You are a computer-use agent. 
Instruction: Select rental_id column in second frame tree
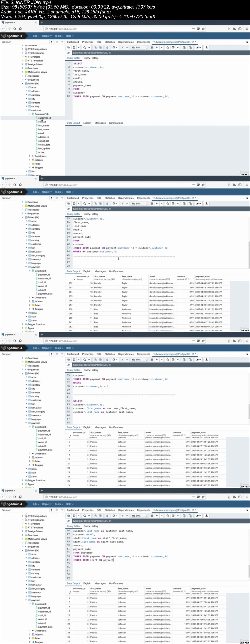pos(42,286)
